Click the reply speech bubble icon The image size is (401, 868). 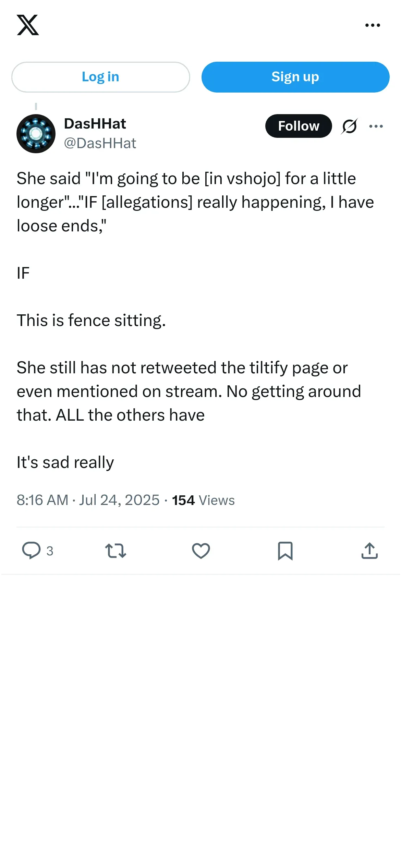tap(31, 551)
